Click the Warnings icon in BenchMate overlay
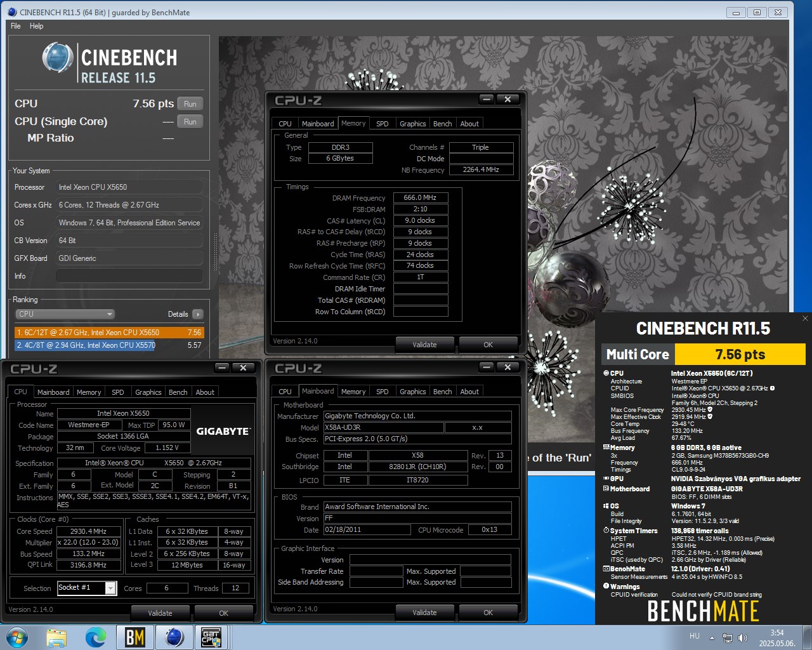The image size is (812, 650). [x=606, y=587]
